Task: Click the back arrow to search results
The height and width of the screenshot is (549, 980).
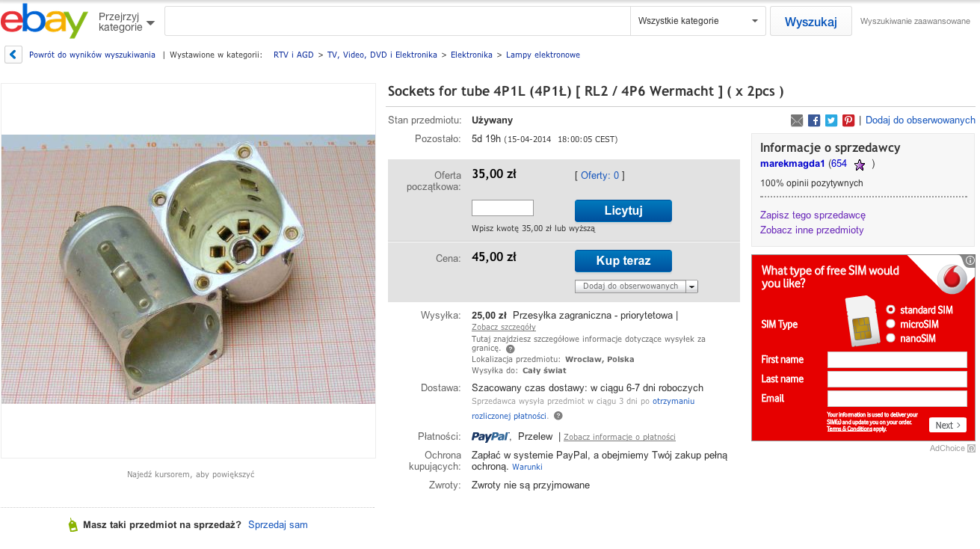Action: tap(13, 55)
